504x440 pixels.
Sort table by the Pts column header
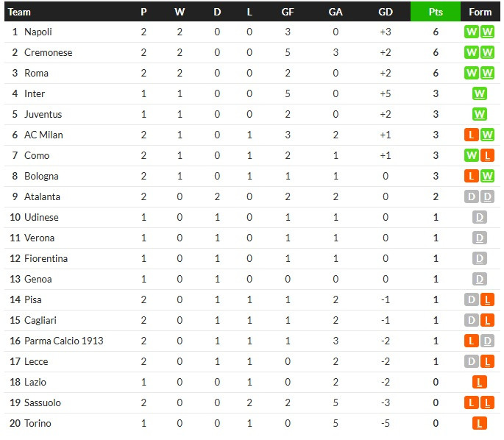pos(436,12)
